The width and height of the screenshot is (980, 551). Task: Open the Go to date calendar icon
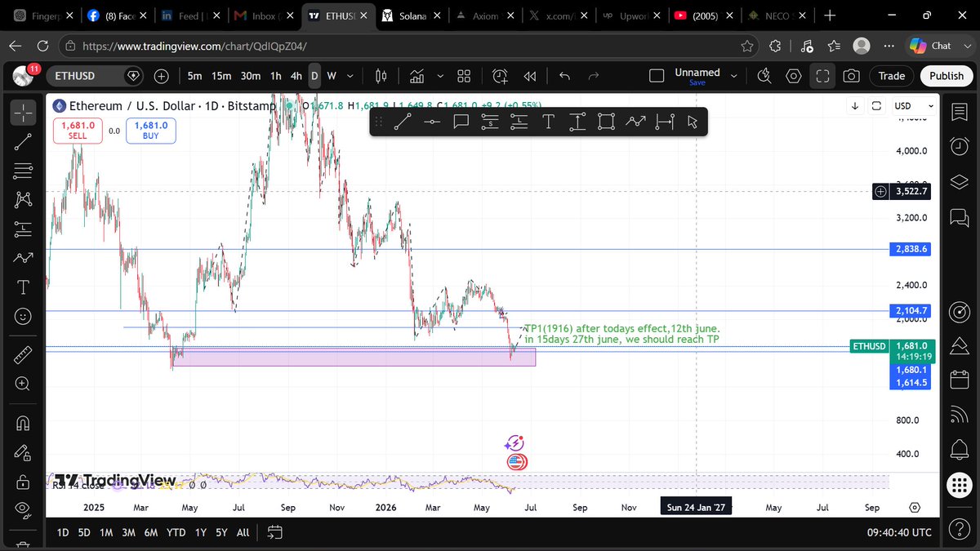pyautogui.click(x=274, y=532)
